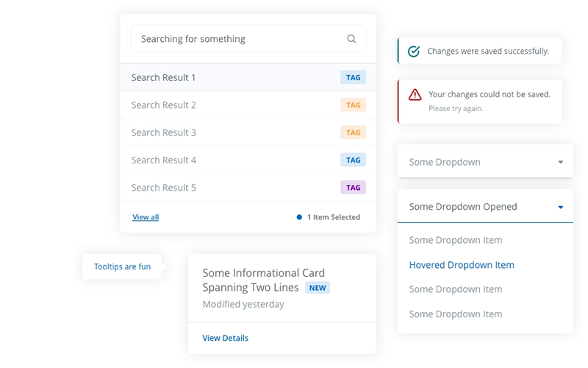Click the blue tag on Search Result 4
This screenshot has height=368, width=588.
tap(353, 160)
